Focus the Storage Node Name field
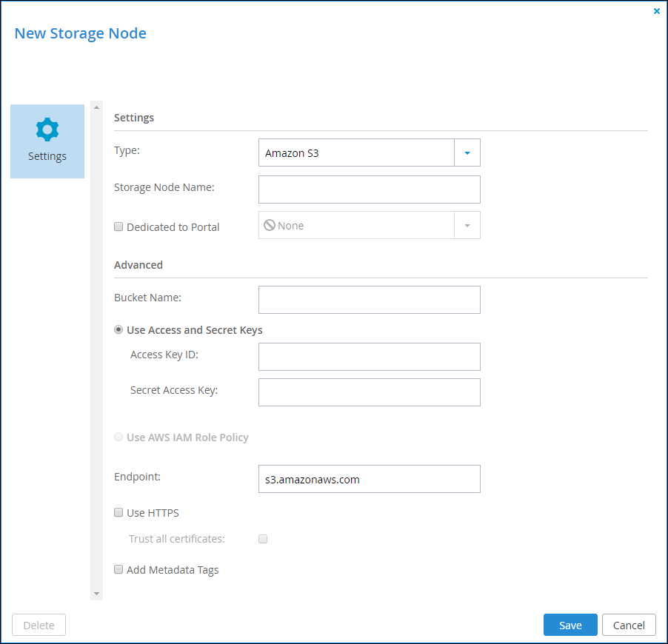This screenshot has width=668, height=644. tap(369, 189)
